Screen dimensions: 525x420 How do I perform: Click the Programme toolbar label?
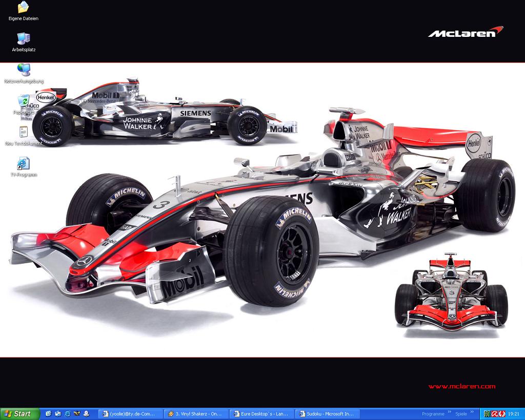coord(433,414)
